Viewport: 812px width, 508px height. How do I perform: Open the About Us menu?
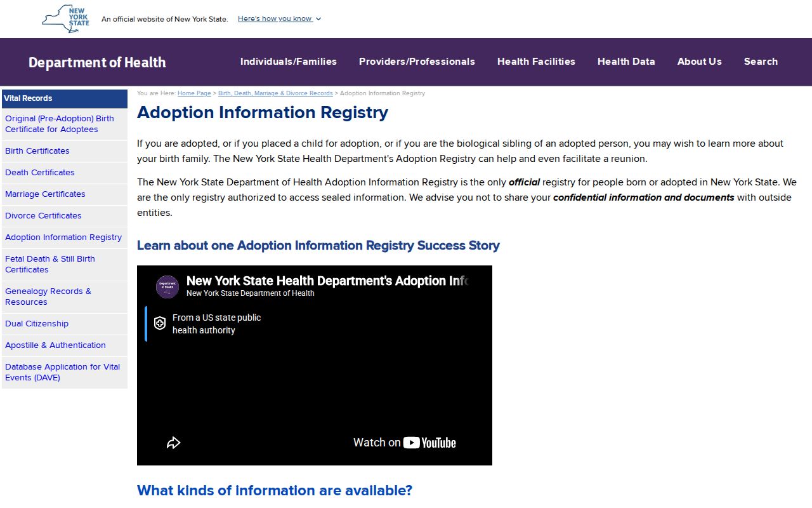[700, 62]
